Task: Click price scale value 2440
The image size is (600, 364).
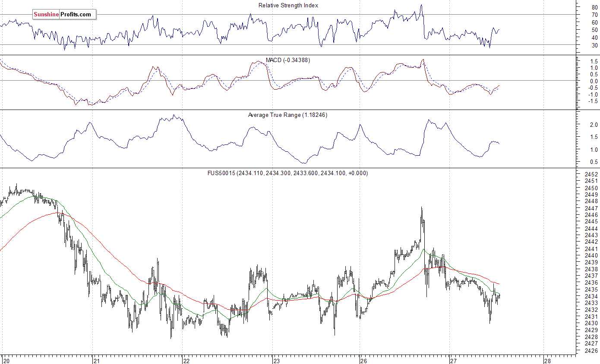Action: pyautogui.click(x=592, y=256)
